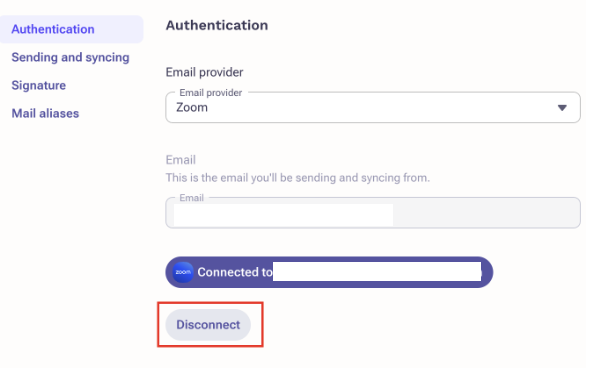Click the small Email floating field label
Image resolution: width=603 pixels, height=368 pixels.
coord(191,198)
